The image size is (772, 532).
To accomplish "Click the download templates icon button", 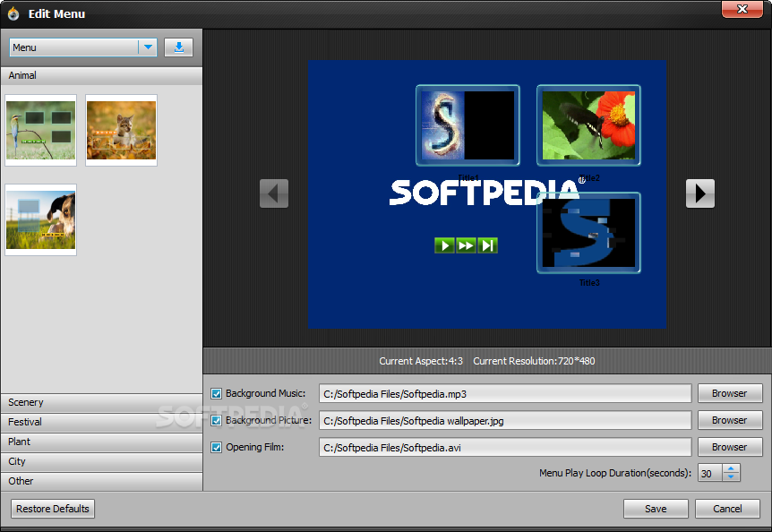I will point(178,47).
